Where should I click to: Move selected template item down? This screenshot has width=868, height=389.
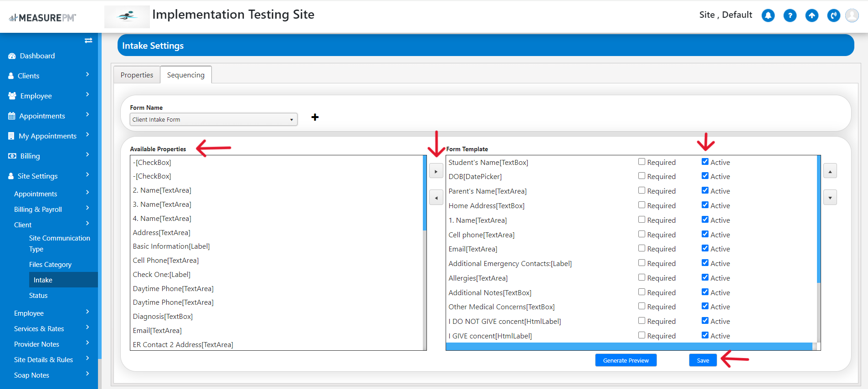830,198
